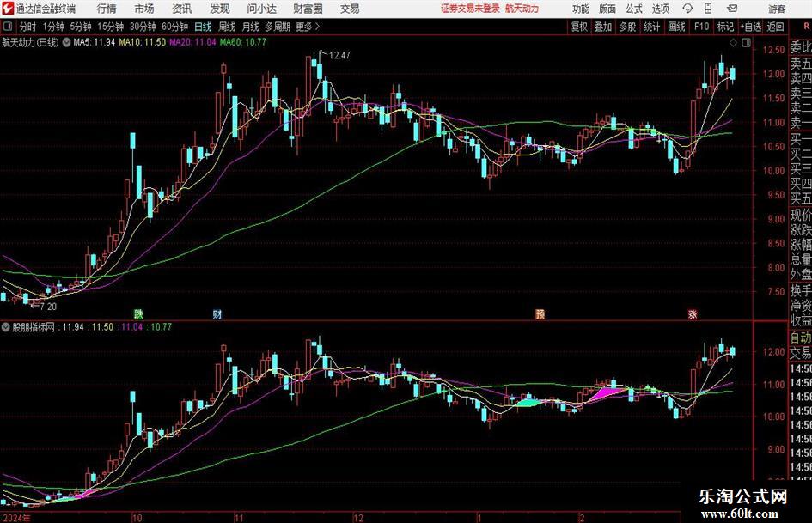Click the 涨 event marker on the chart
The image size is (812, 523).
[693, 313]
